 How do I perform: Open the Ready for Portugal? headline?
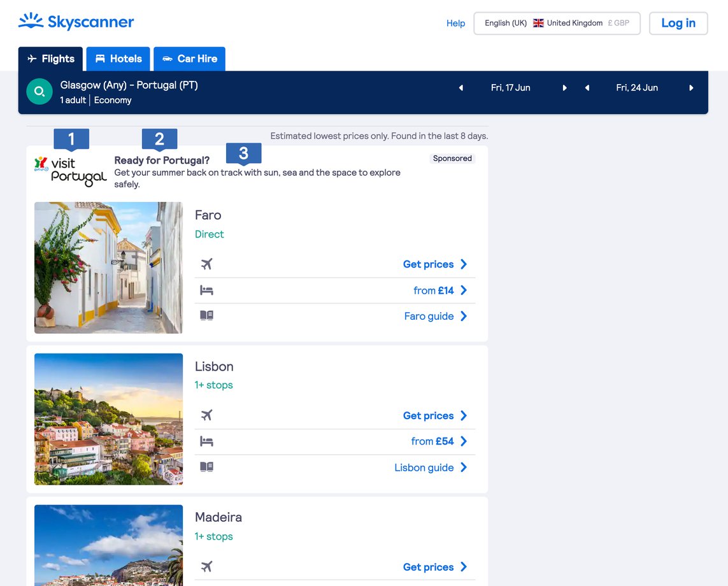[x=162, y=161]
